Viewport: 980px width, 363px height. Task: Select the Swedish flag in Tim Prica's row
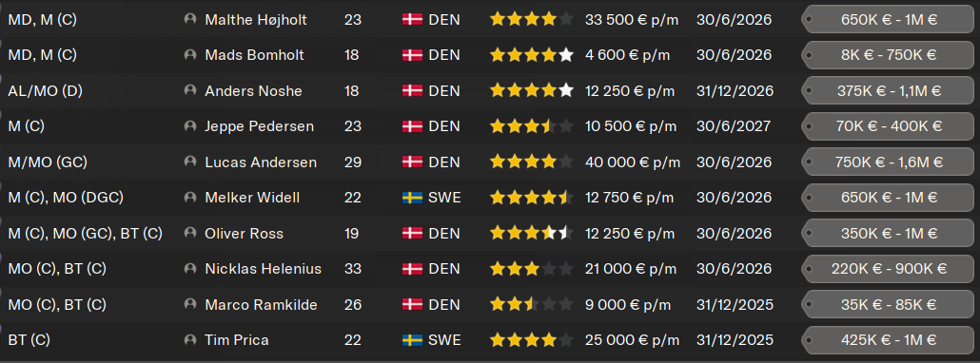point(413,340)
